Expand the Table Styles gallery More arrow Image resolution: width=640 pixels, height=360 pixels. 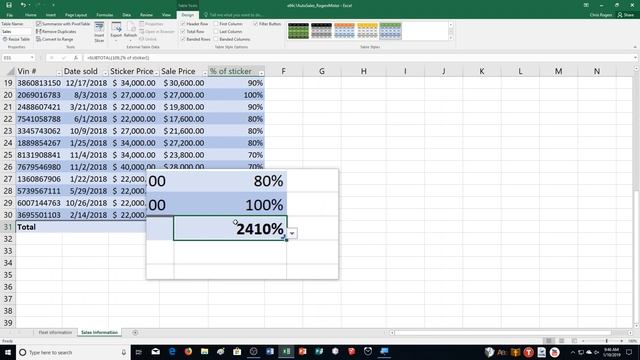451,38
